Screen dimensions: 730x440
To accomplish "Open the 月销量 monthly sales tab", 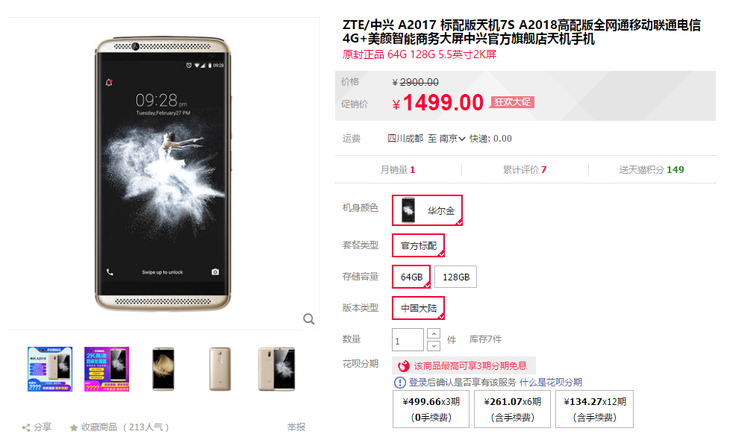I will click(x=398, y=170).
